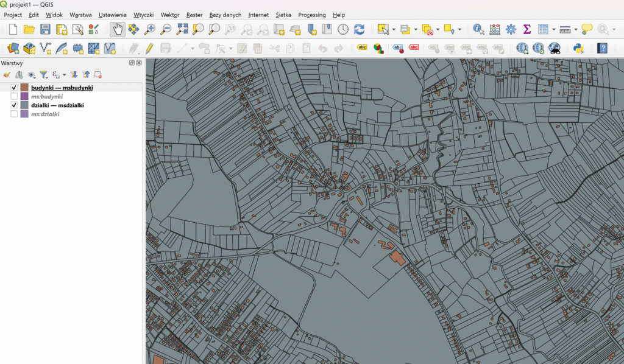Enable the ms:budynki layer checkbox
This screenshot has width=624, height=364.
point(14,96)
